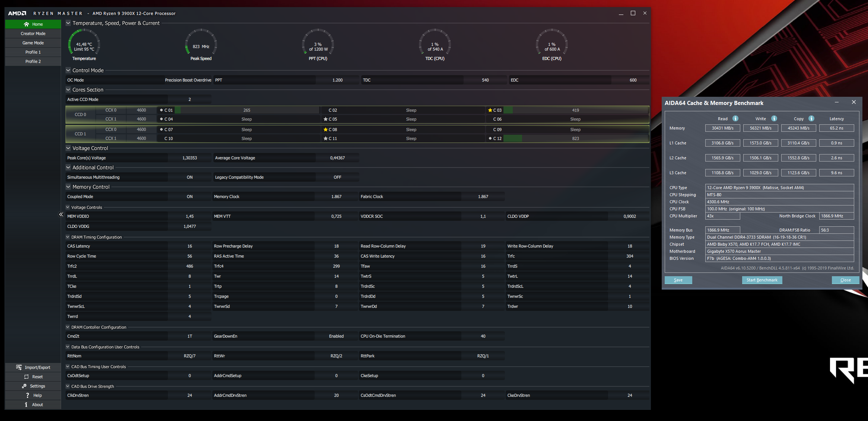The width and height of the screenshot is (868, 421).
Task: Click the About info icon
Action: coord(26,405)
